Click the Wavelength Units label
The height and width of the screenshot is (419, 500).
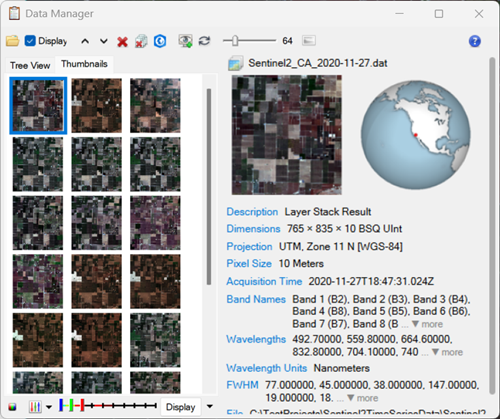[267, 368]
